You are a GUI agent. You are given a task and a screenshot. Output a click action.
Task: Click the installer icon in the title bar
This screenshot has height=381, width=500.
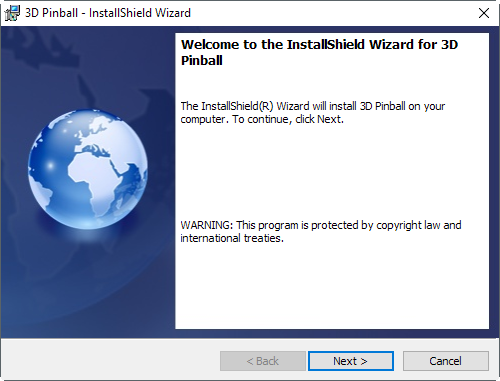click(x=12, y=13)
